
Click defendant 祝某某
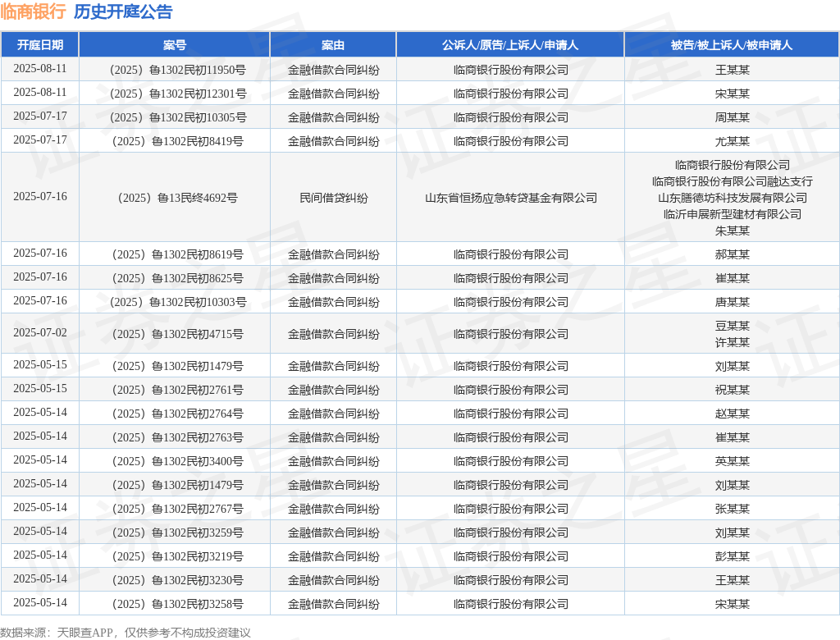(x=733, y=390)
